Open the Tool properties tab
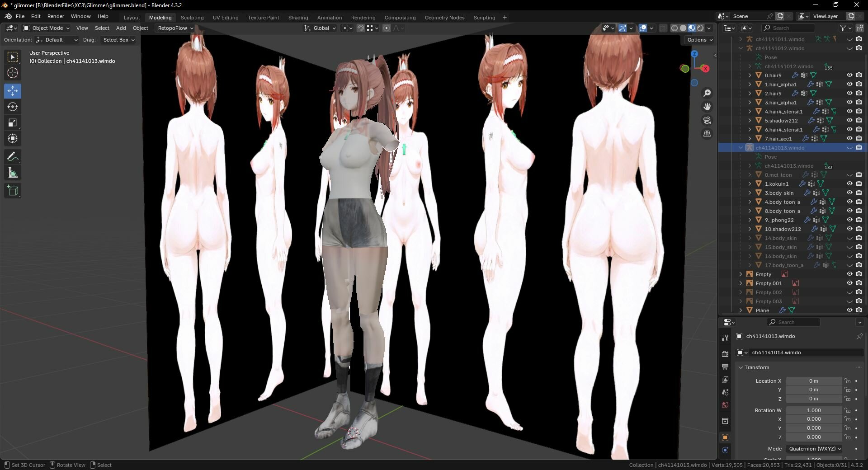868x470 pixels. (x=725, y=338)
